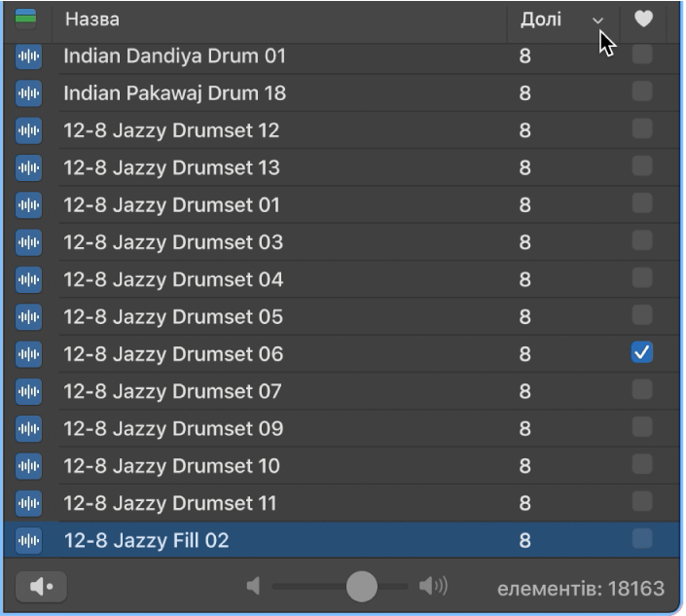Click waveform icon for 12-8 Jazzy Drumset 12
The width and height of the screenshot is (686, 616).
[29, 130]
